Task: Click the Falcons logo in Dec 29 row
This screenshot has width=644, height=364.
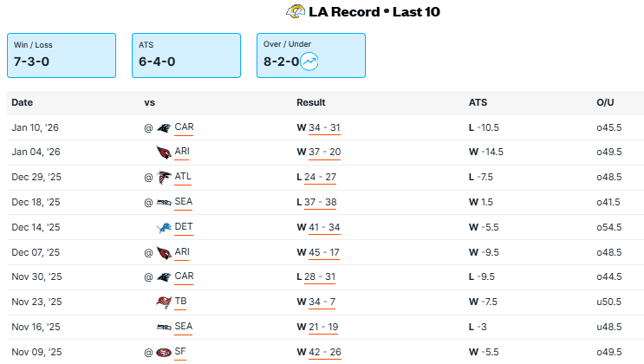Action: click(x=163, y=178)
